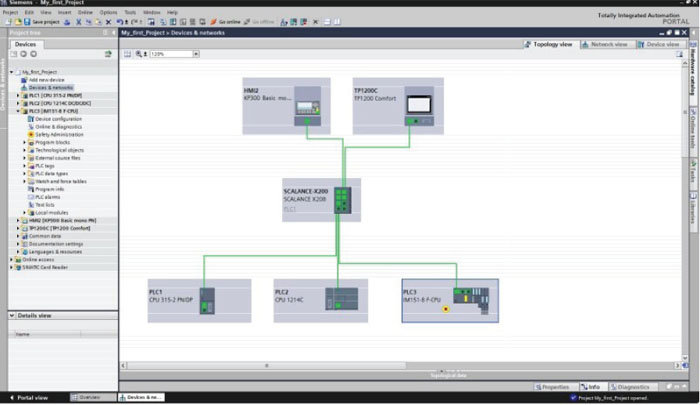
Task: Expand the Local modules folder
Action: 25,213
